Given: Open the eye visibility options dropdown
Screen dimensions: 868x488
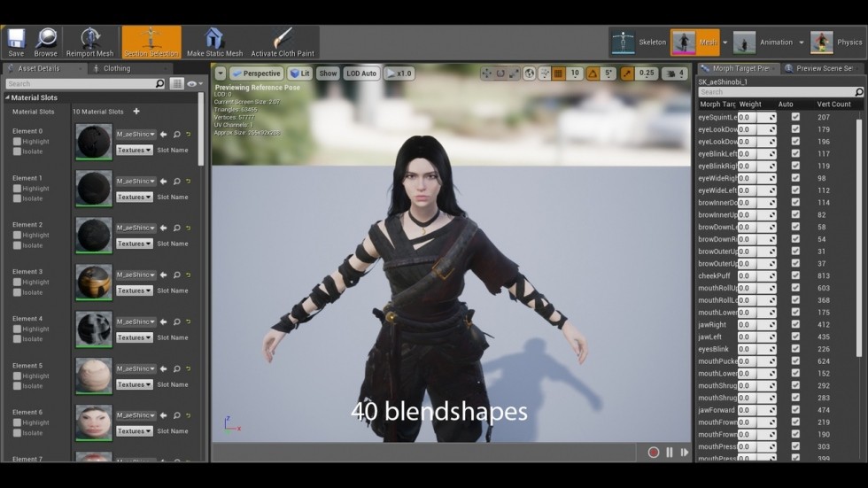Looking at the screenshot, I should click(x=195, y=83).
